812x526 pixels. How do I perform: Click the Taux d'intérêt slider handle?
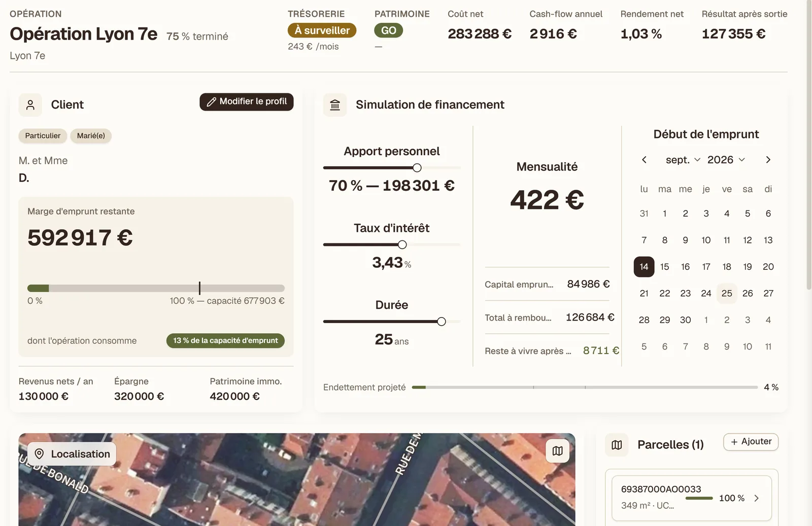[402, 244]
